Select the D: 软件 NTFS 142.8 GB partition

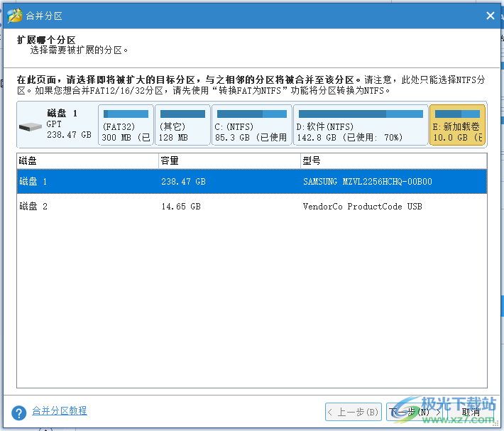(x=361, y=125)
